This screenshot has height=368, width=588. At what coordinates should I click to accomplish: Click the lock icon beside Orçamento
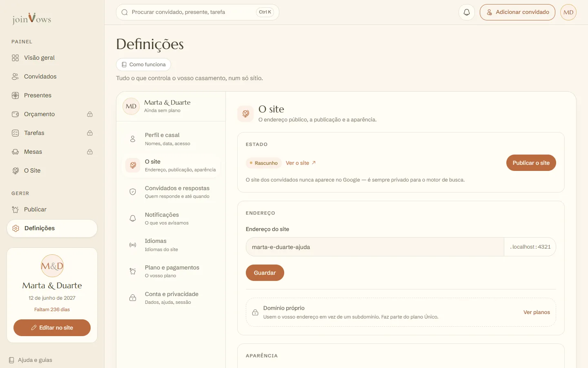[x=90, y=114]
